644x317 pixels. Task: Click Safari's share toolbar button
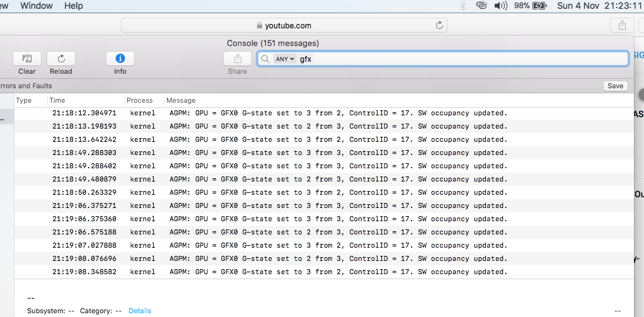[622, 25]
